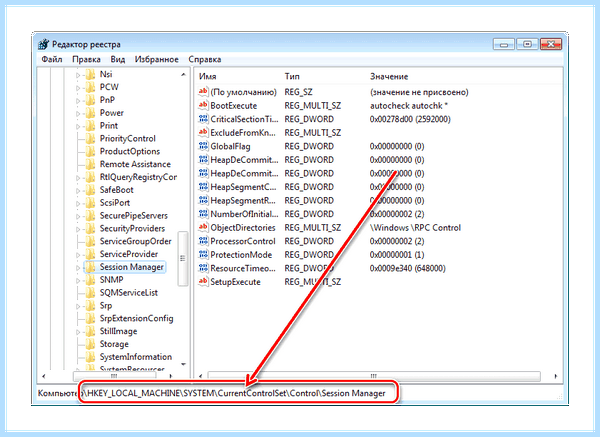Click the ExcludeFromKn... string icon

click(x=203, y=132)
